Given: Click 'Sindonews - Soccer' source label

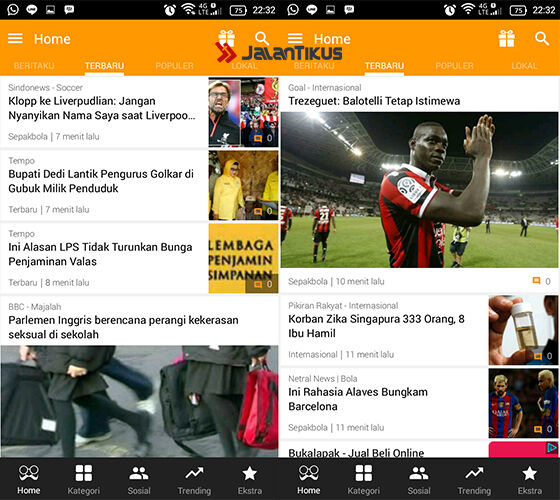Looking at the screenshot, I should (x=45, y=88).
